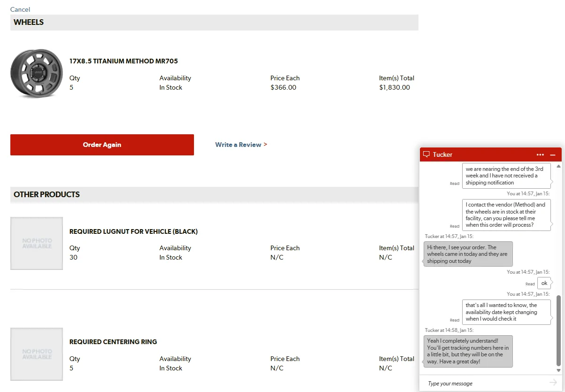This screenshot has width=565, height=392.
Task: Click the $366.00 price each value
Action: 283,87
